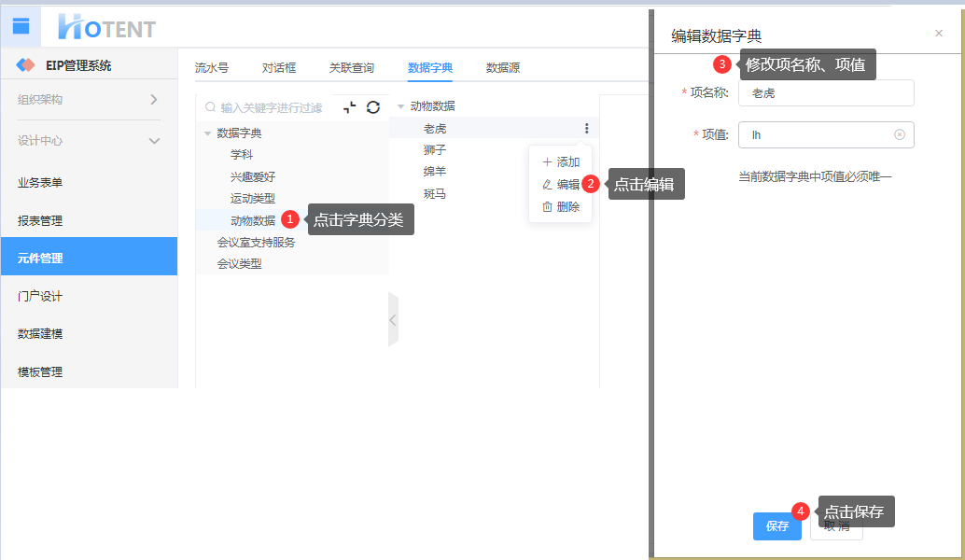This screenshot has height=560, width=965.
Task: Close the 编辑数据字典 panel
Action: click(x=938, y=34)
